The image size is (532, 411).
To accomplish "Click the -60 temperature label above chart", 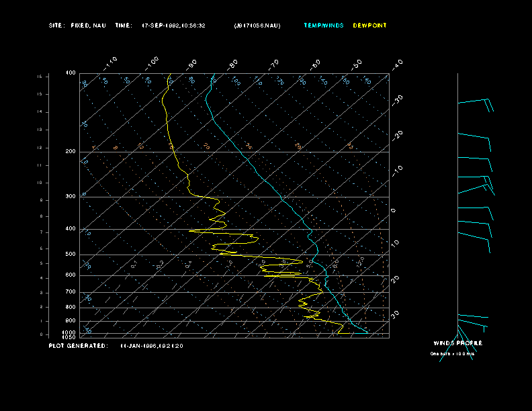I will click(315, 64).
